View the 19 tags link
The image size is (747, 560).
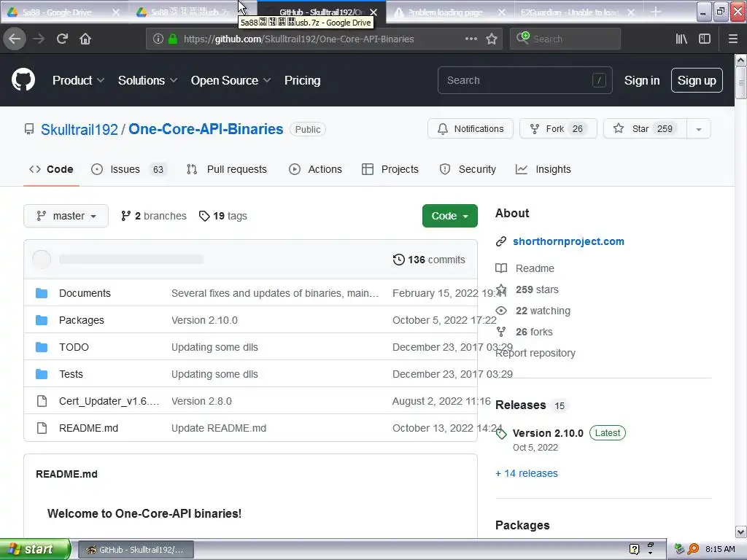coord(223,216)
